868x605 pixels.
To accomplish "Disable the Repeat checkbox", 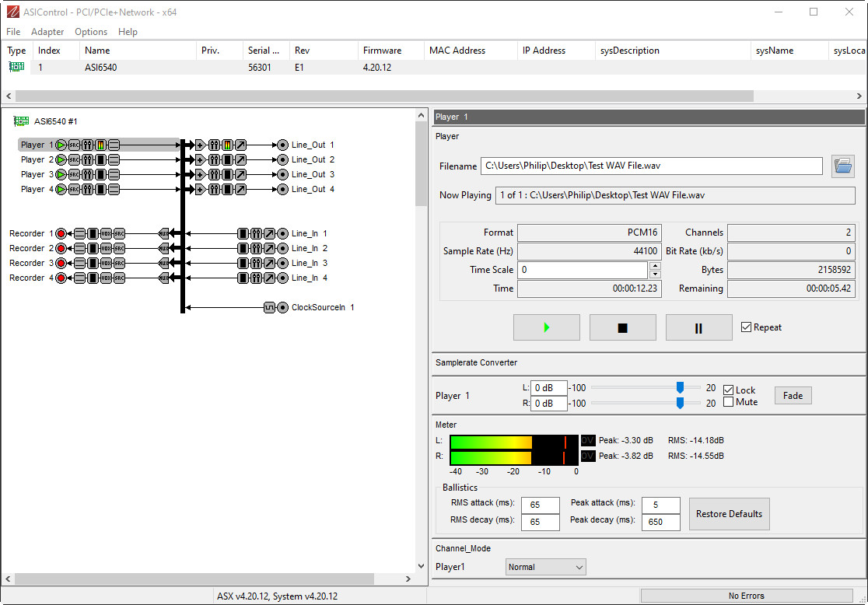I will (x=747, y=327).
